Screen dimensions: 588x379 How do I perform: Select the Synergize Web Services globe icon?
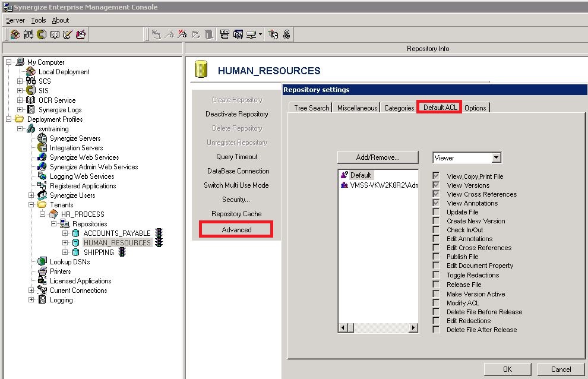[x=42, y=157]
